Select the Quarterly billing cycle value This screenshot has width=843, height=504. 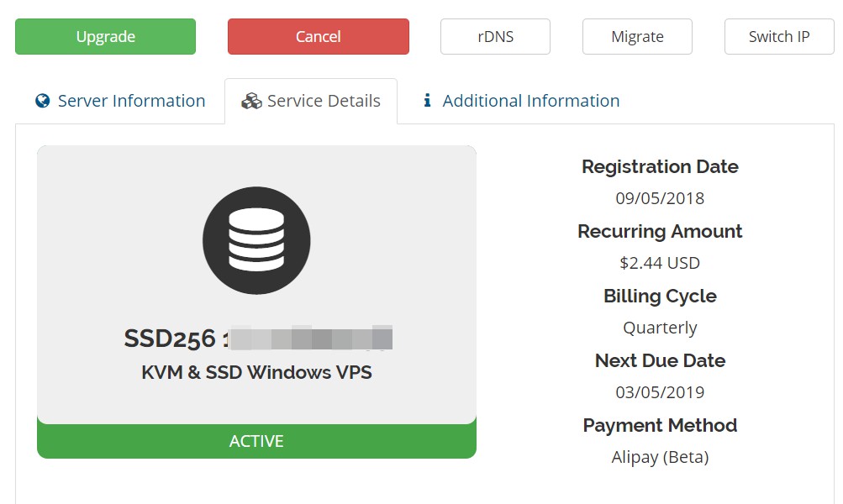[660, 328]
